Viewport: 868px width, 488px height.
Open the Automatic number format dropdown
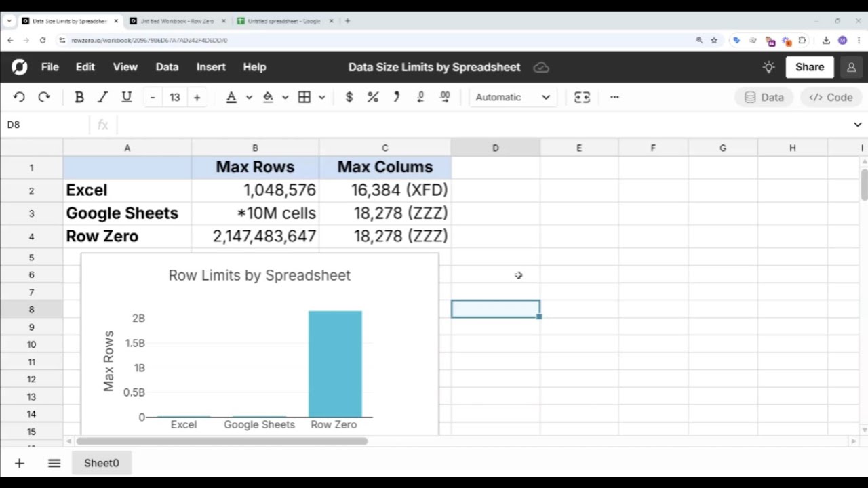pos(513,97)
